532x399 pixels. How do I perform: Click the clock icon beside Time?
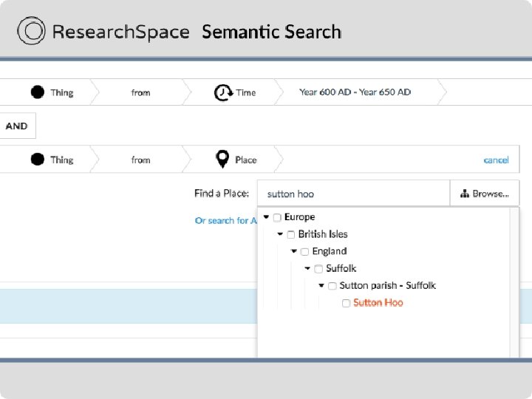[222, 92]
